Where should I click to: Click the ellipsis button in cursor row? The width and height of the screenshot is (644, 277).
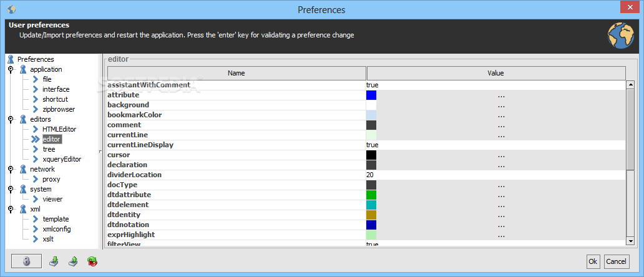pyautogui.click(x=500, y=155)
